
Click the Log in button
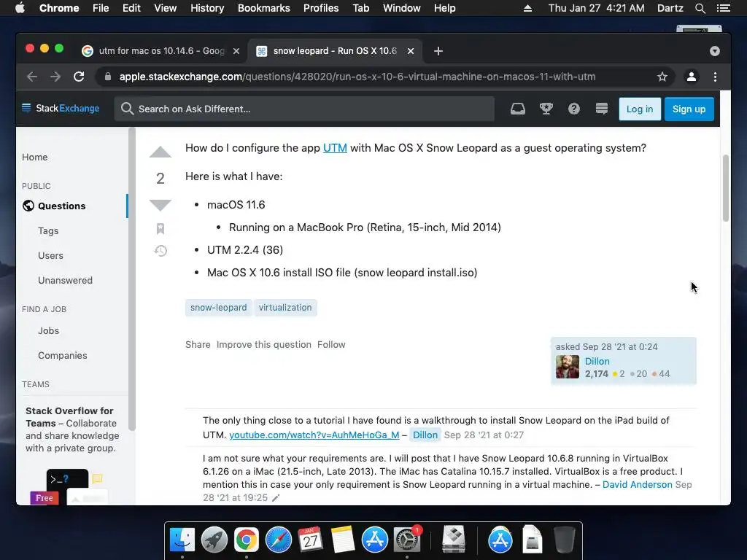pos(640,109)
